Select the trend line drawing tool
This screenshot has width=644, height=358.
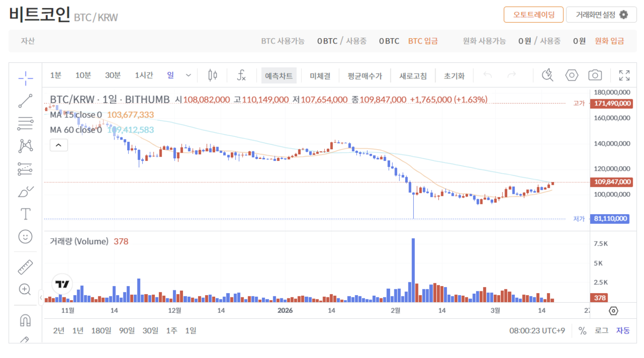(x=25, y=100)
